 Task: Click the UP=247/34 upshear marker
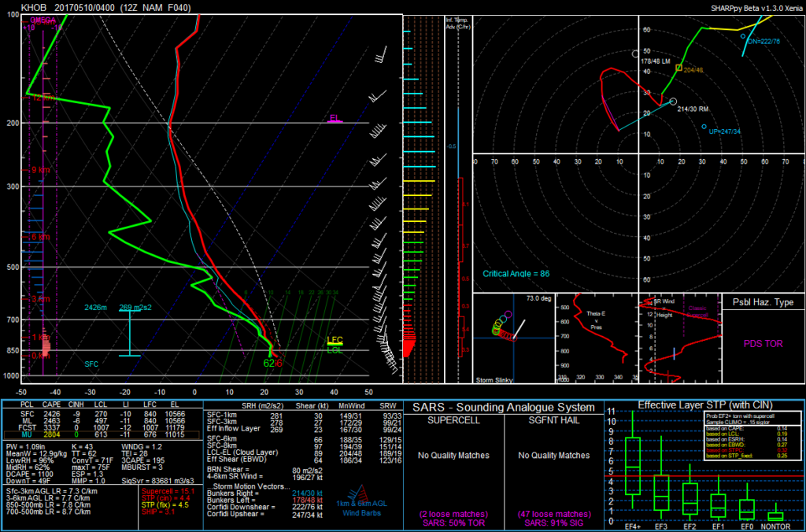coord(704,124)
